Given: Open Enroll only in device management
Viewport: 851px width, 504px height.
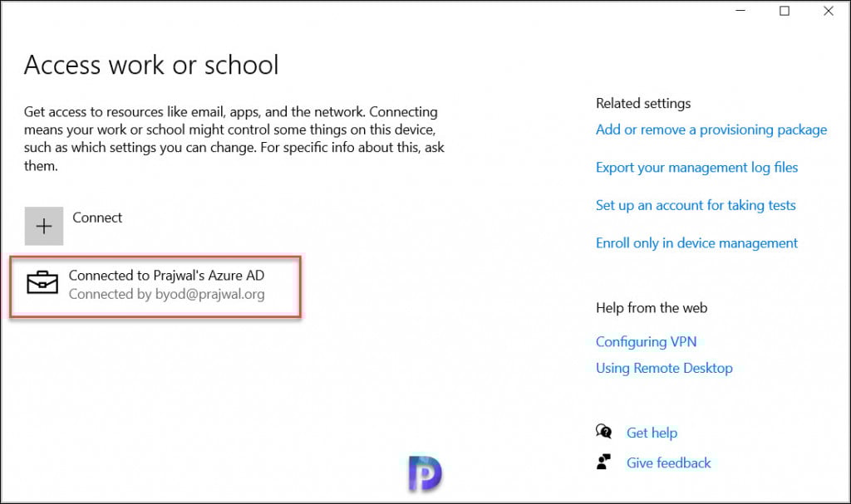Looking at the screenshot, I should pyautogui.click(x=696, y=243).
